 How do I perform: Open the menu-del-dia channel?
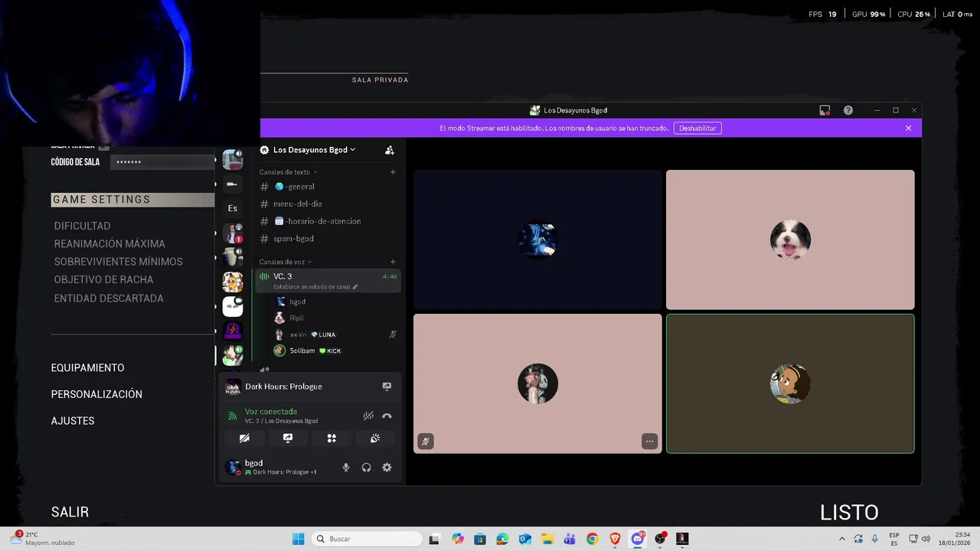[x=328, y=204]
